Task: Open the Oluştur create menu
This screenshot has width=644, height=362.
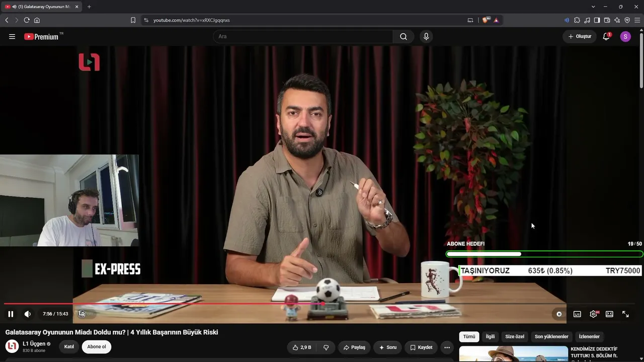Action: pos(580,36)
